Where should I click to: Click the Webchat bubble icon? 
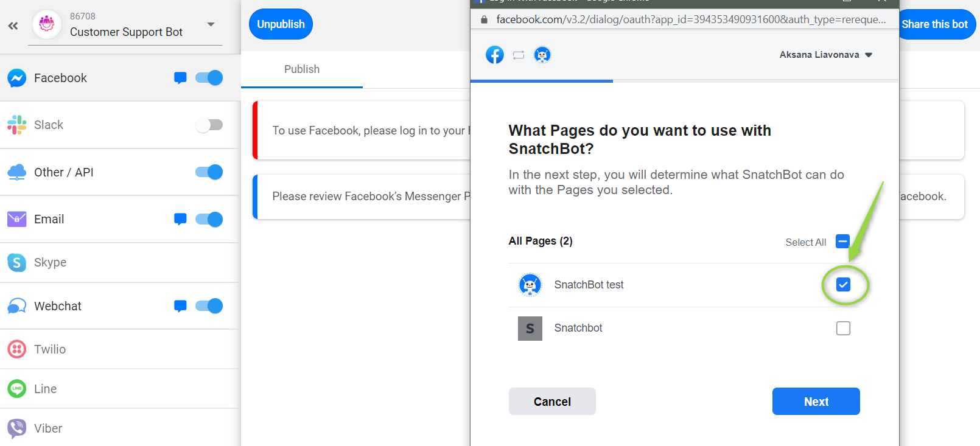17,306
